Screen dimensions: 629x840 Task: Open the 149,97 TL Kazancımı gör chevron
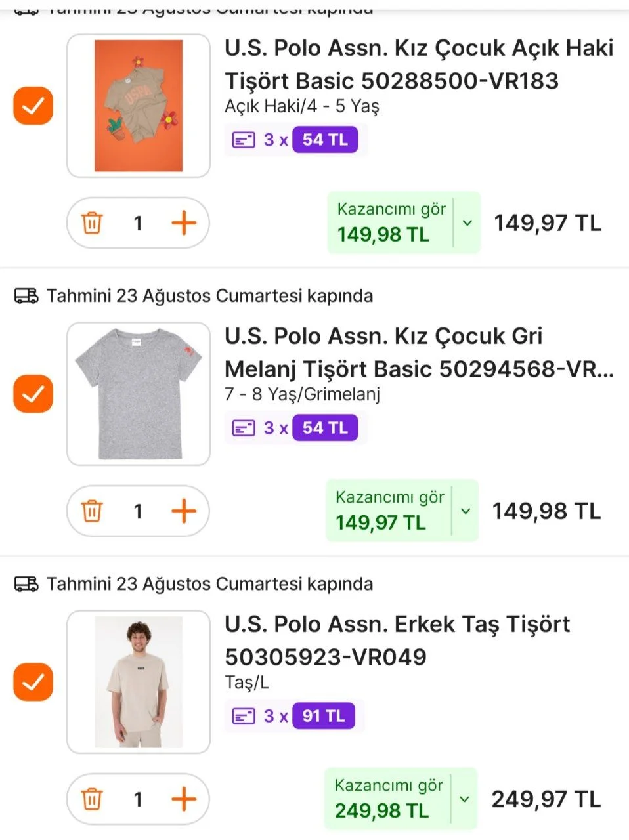466,511
